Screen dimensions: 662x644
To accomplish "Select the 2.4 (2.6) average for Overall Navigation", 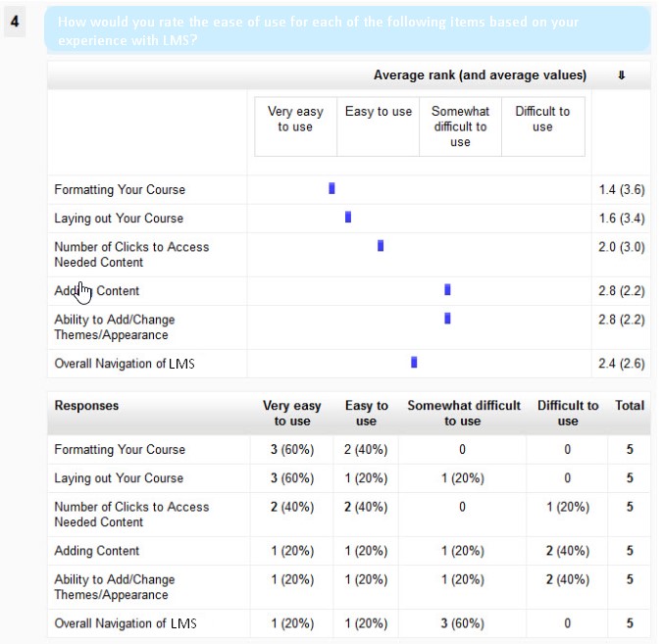I will pyautogui.click(x=621, y=364).
